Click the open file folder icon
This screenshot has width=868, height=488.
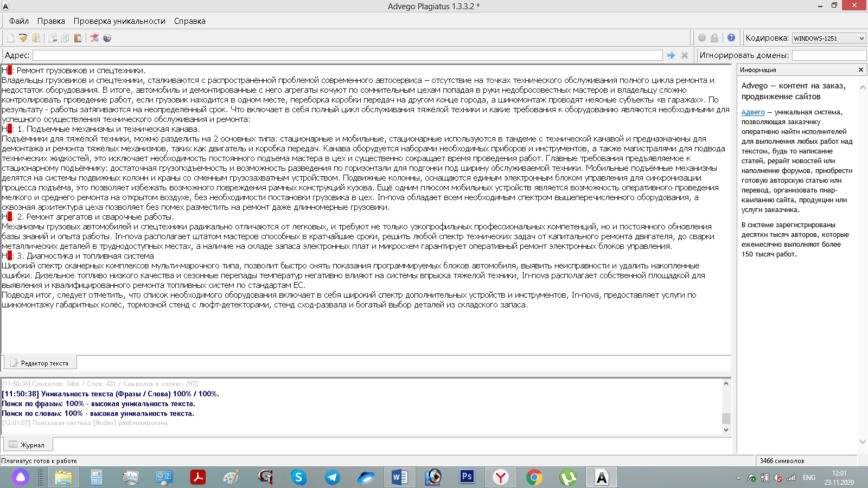[36, 38]
